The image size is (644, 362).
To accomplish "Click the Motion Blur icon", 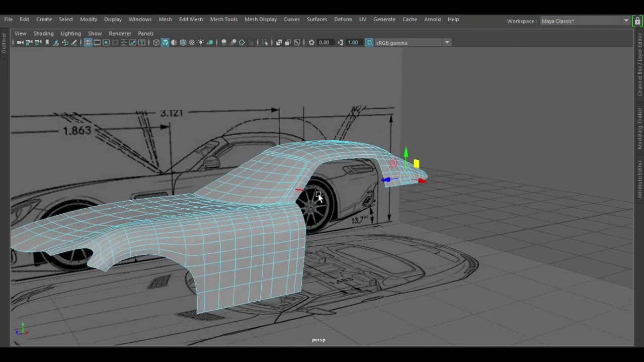I will coord(233,43).
